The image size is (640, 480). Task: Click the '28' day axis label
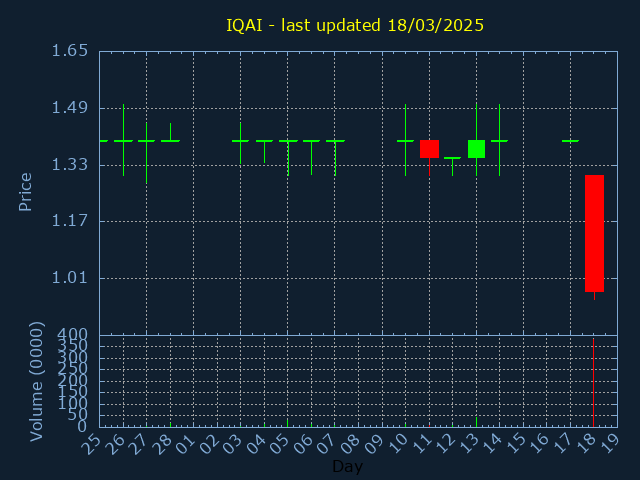[162, 444]
